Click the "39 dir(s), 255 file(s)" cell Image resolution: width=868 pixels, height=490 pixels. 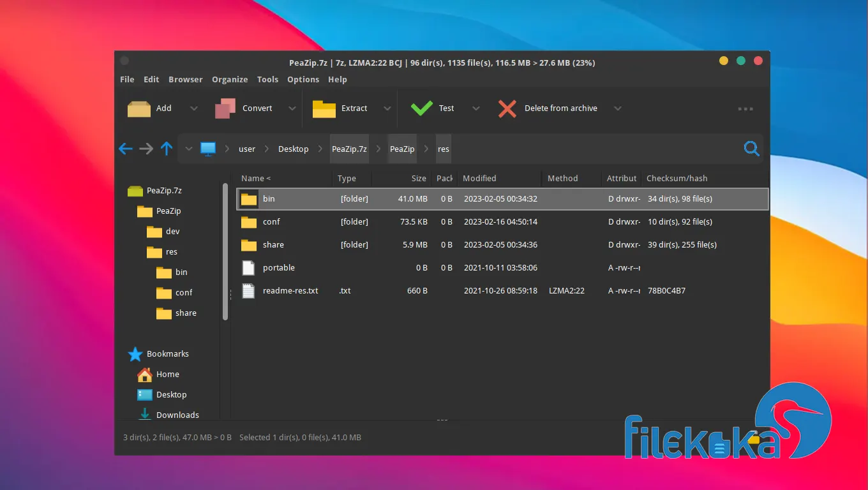tap(682, 245)
